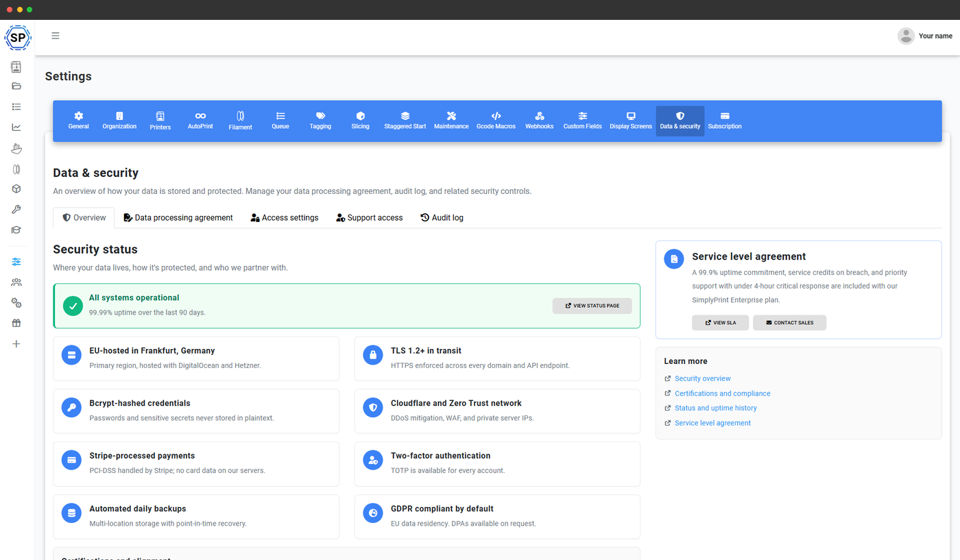
Task: Open the boat (Benchy) sidebar icon
Action: (16, 148)
